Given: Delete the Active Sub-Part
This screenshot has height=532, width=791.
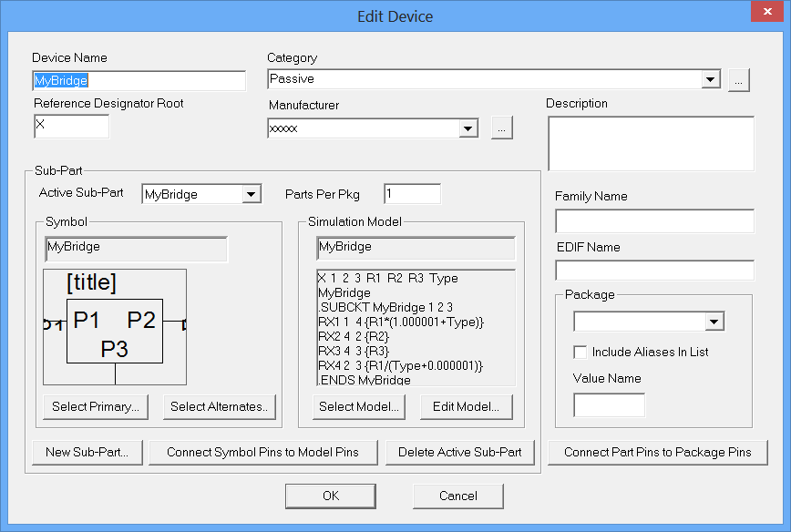Looking at the screenshot, I should click(459, 452).
